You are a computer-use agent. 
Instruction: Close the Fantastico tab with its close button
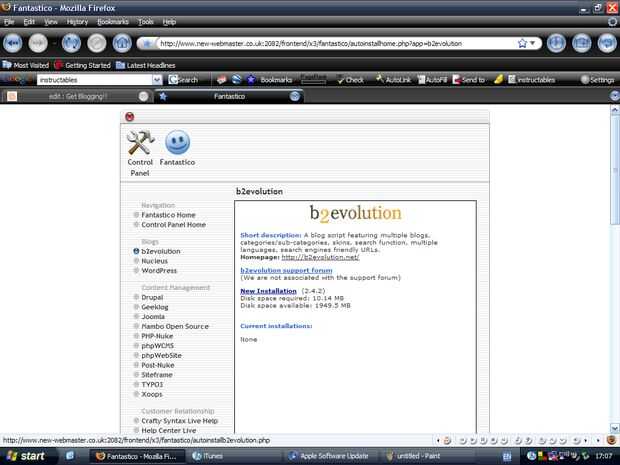[295, 96]
